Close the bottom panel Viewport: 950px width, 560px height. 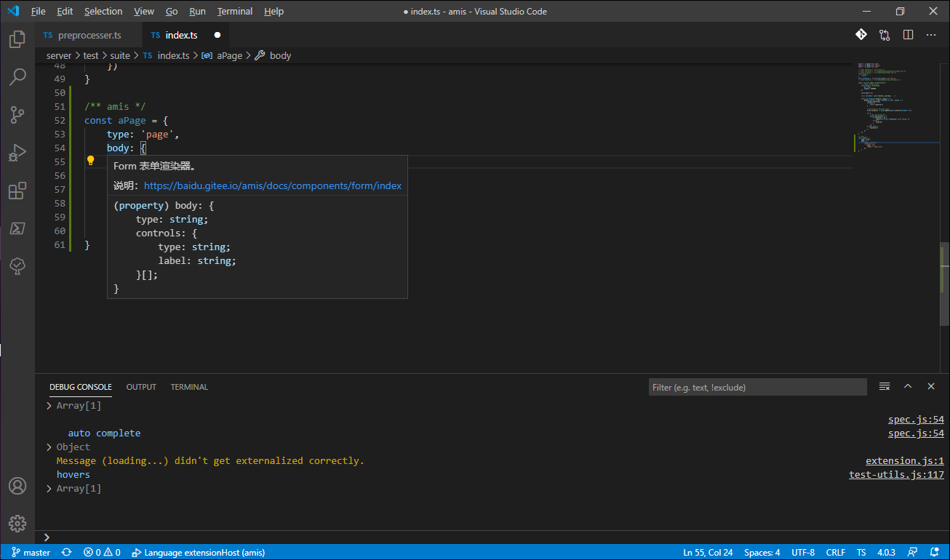coord(931,386)
